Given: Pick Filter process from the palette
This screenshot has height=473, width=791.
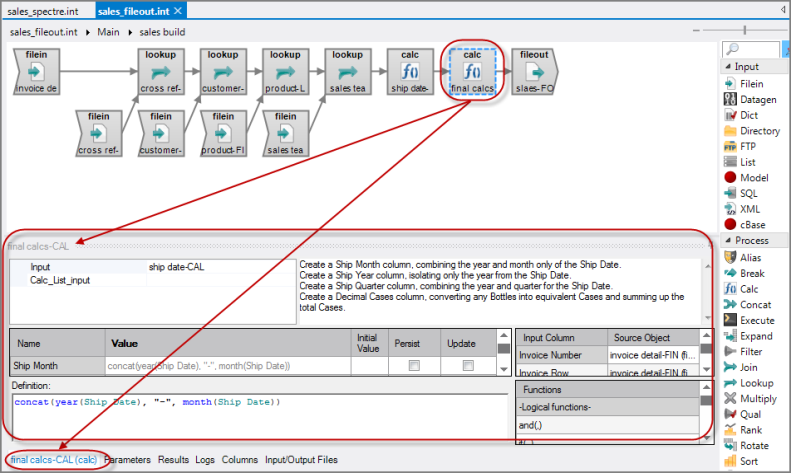Looking at the screenshot, I should coord(743,351).
